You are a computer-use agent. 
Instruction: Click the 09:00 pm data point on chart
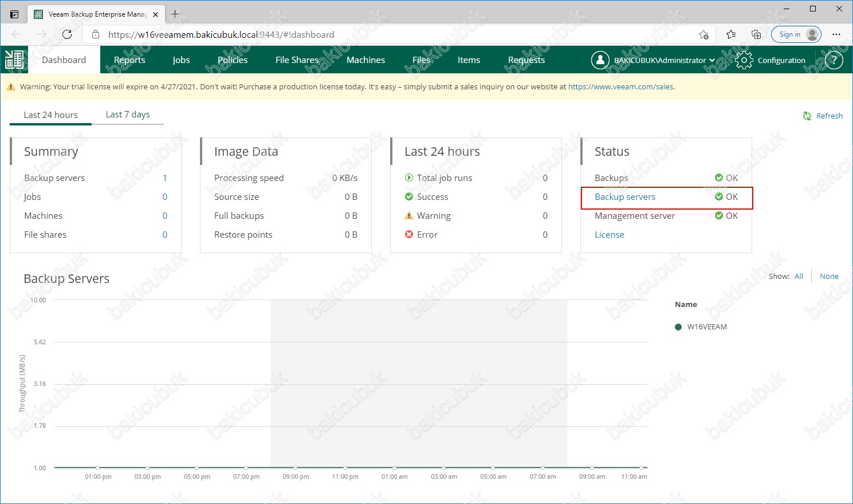click(x=296, y=467)
